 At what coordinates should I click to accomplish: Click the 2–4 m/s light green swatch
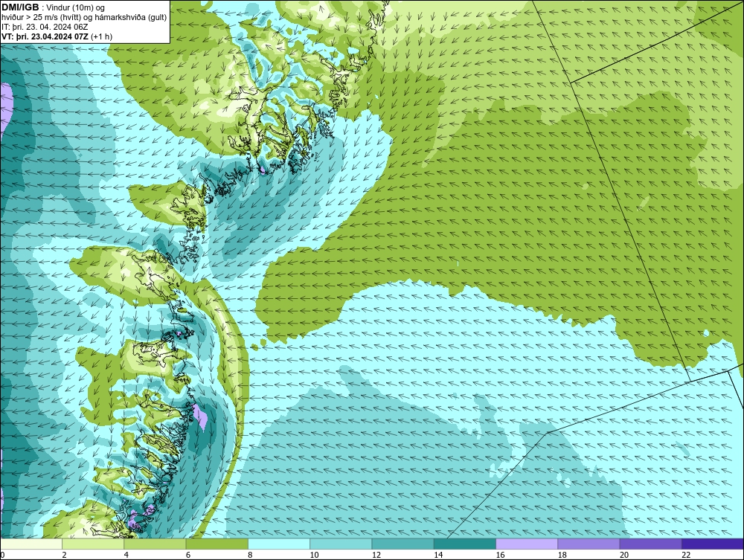[93, 544]
